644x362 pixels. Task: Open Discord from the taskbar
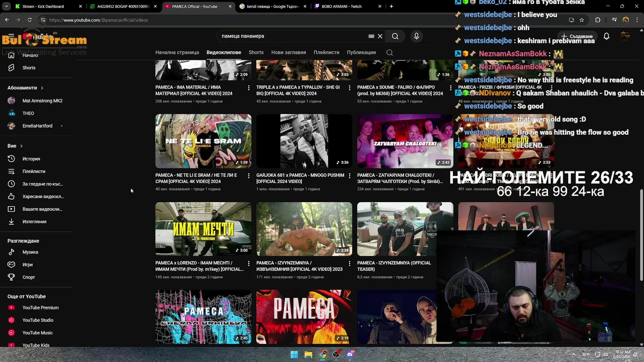tap(350, 354)
